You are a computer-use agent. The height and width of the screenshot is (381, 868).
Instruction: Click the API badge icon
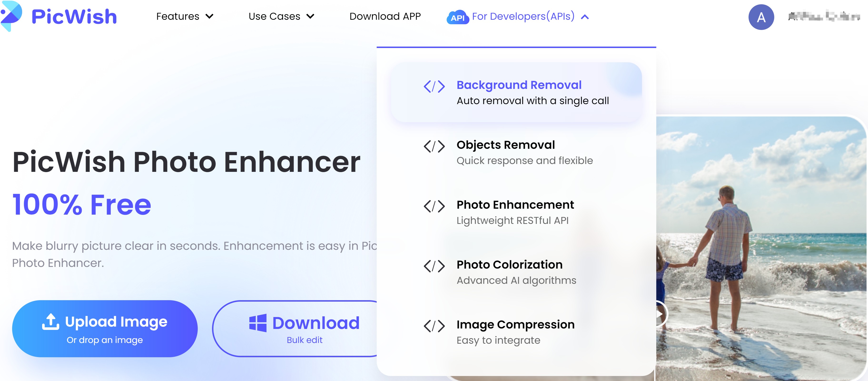pyautogui.click(x=458, y=17)
